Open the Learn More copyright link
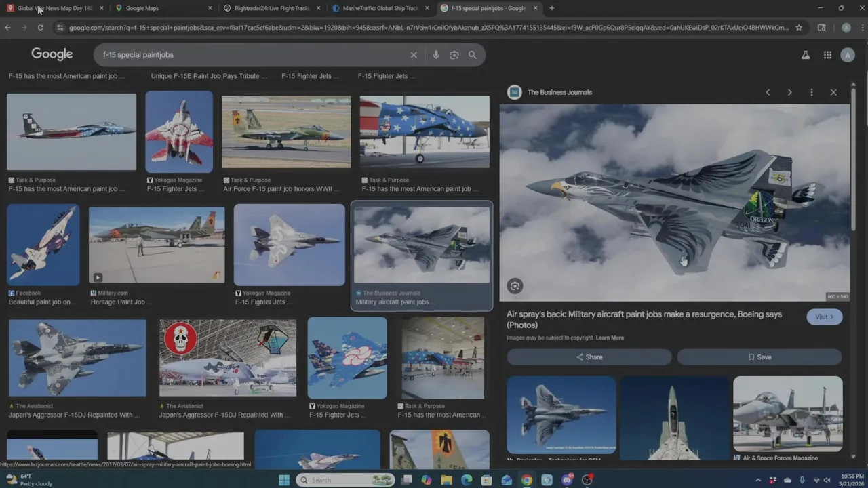This screenshot has width=868, height=488. pyautogui.click(x=610, y=338)
